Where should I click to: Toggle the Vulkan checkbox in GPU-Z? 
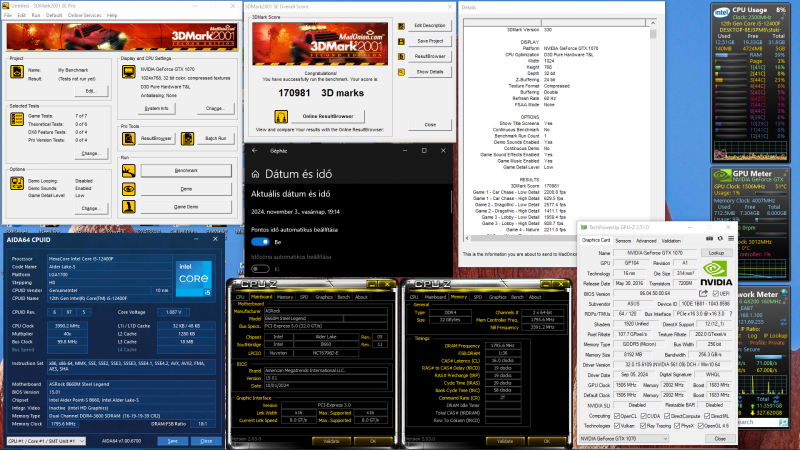617,426
